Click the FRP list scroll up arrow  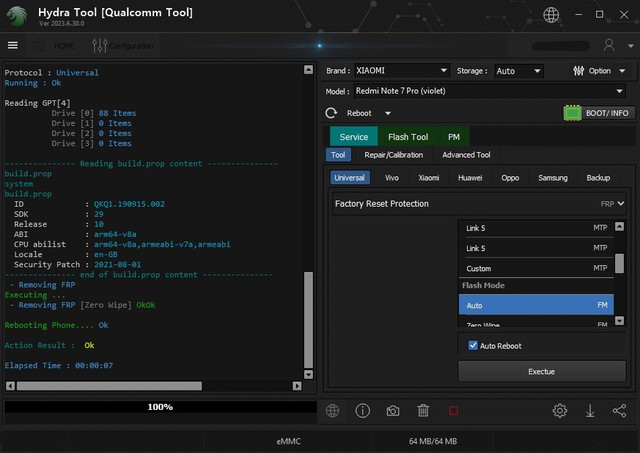619,226
